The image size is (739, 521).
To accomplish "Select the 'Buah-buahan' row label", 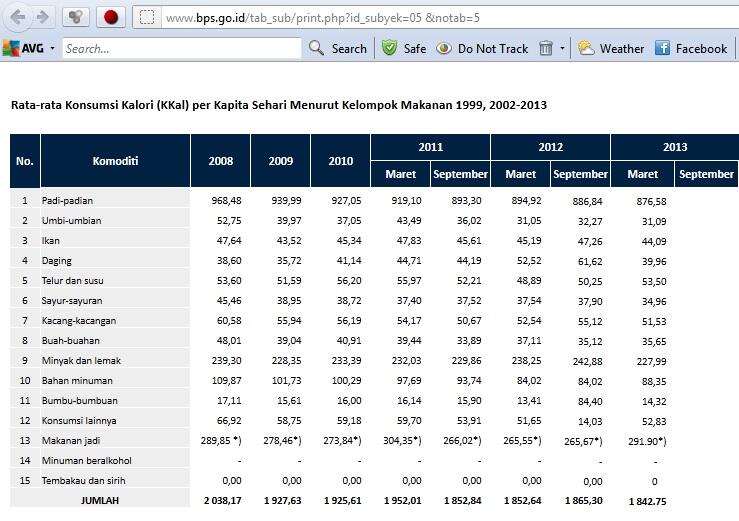I will 71,340.
